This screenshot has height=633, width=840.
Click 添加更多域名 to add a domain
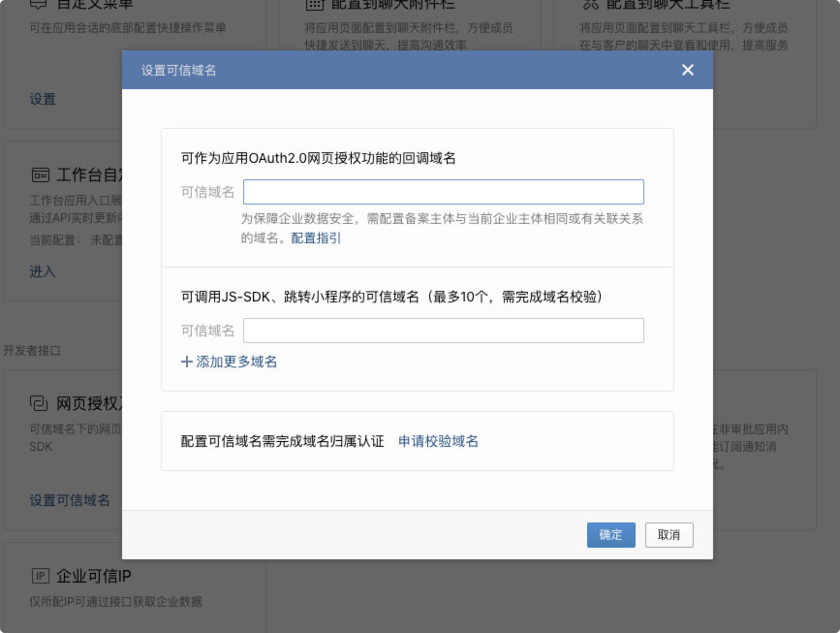(x=237, y=362)
